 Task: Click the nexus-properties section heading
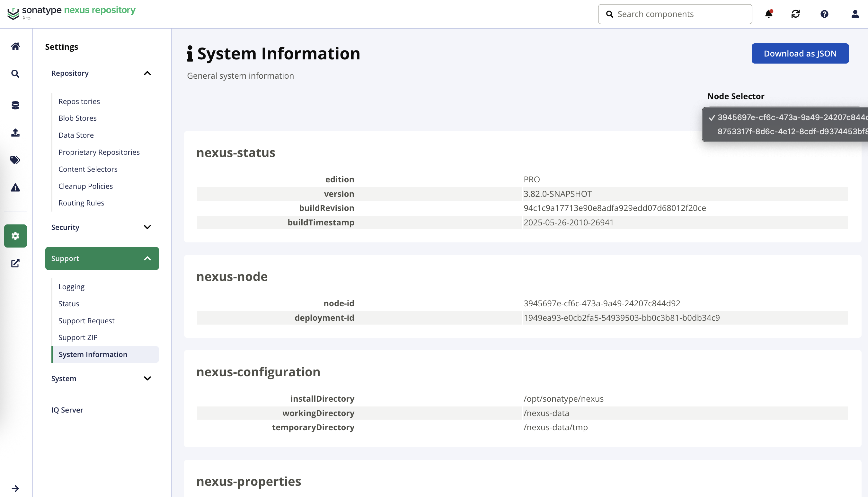249,481
